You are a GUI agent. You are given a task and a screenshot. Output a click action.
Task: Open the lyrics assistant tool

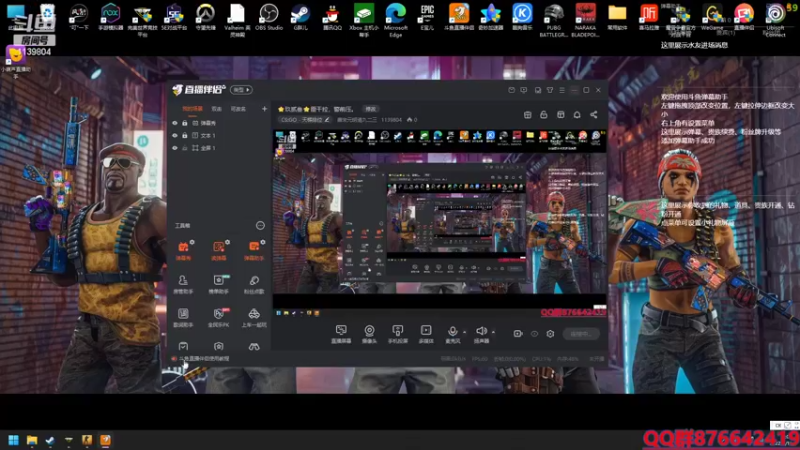[183, 317]
